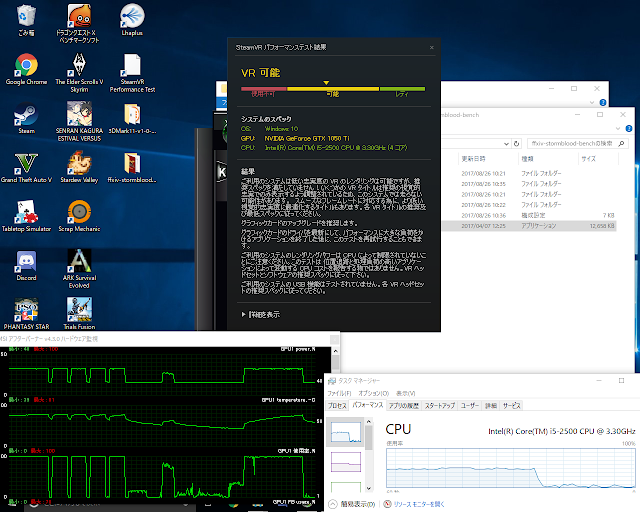Open Resource Monitor icon in Task Manager
The height and width of the screenshot is (512, 640).
[387, 504]
